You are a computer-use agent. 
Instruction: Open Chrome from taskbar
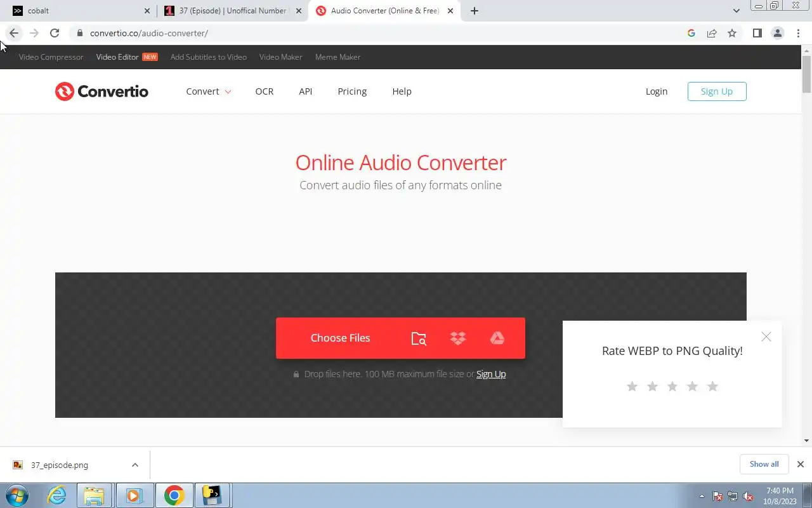point(174,495)
